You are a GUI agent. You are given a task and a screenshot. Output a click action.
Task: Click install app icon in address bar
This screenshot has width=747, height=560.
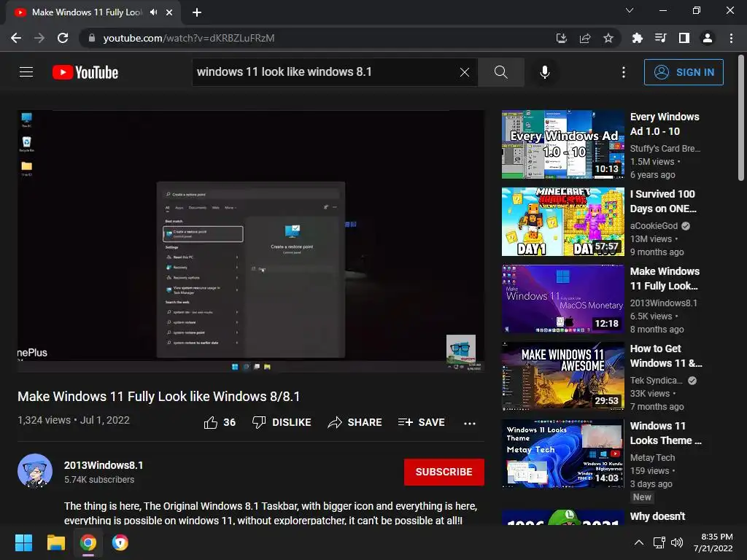point(562,38)
